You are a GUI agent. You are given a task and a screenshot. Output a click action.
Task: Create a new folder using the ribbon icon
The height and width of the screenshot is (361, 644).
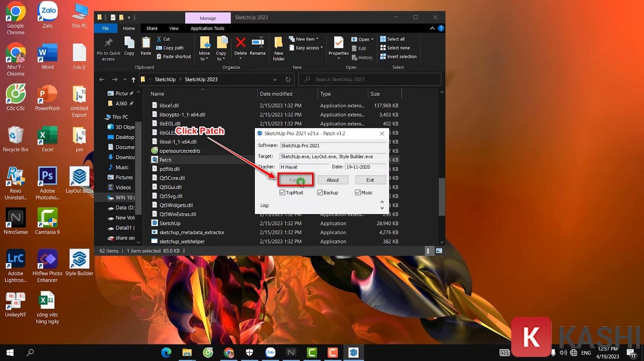click(279, 43)
